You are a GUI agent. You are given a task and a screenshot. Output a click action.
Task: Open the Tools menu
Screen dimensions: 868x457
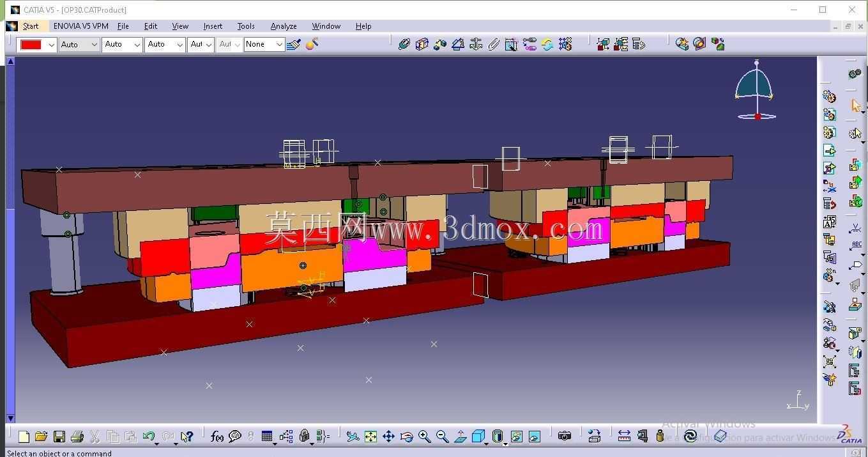click(x=246, y=26)
